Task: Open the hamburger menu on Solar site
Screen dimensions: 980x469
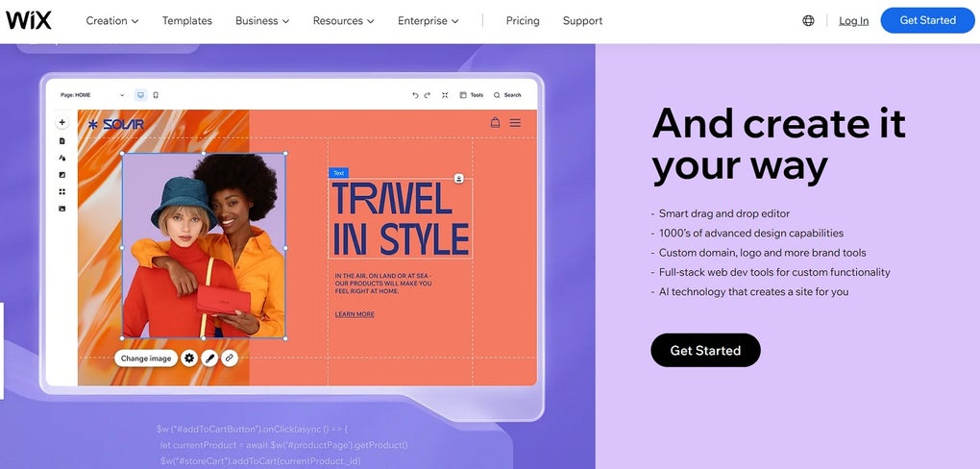Action: click(515, 123)
